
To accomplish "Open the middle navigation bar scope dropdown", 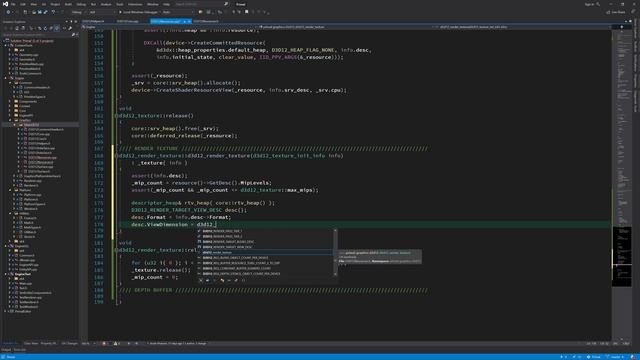I will (x=345, y=27).
